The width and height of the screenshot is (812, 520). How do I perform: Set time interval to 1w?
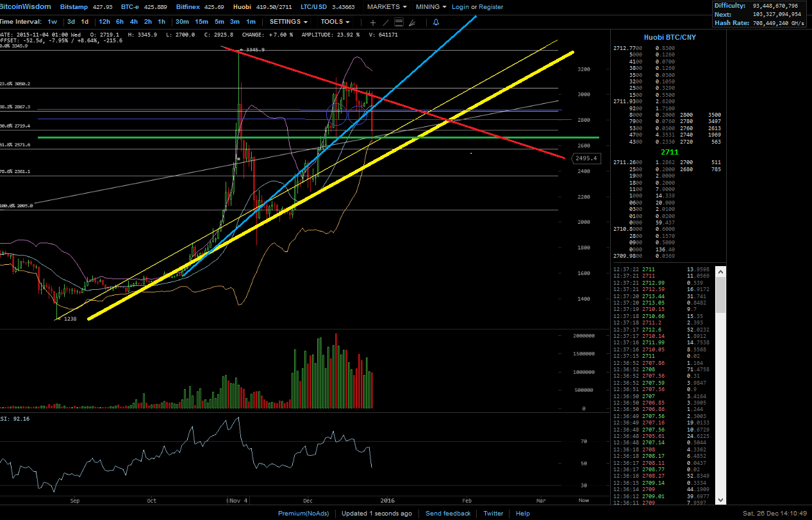[52, 22]
